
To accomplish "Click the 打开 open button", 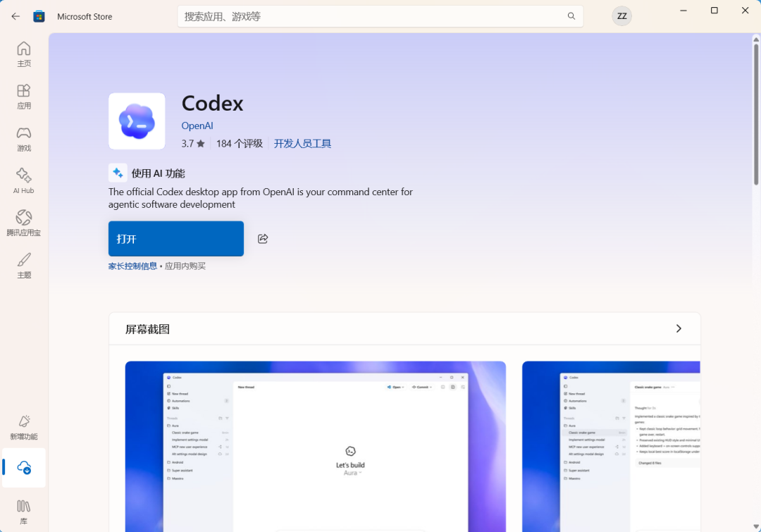I will 176,238.
